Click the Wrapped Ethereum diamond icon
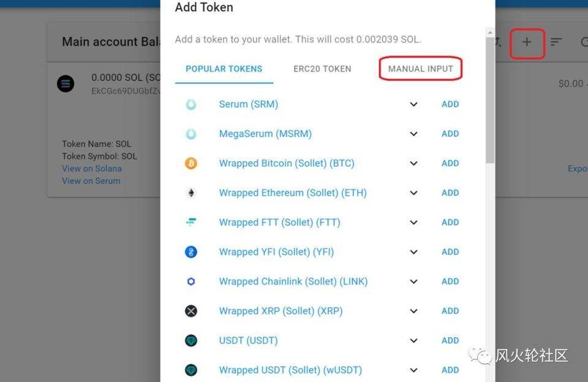Screen dimensions: 588x382 (x=191, y=193)
